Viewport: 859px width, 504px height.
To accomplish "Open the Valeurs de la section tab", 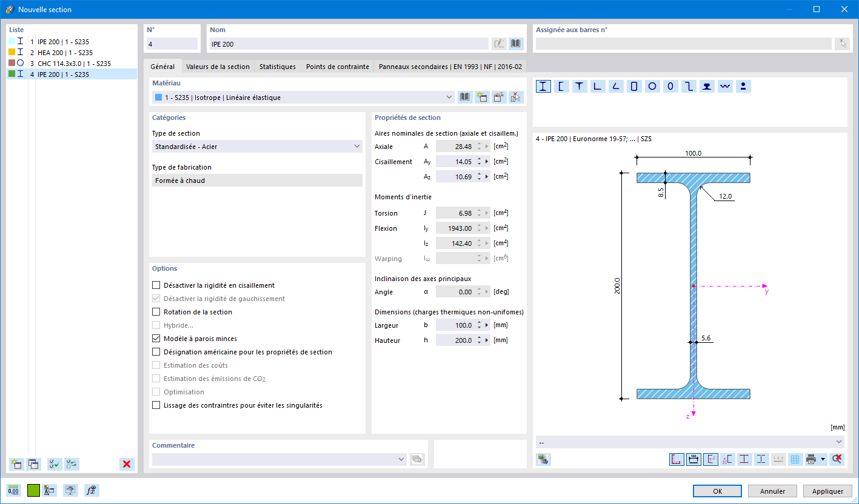I will (218, 67).
